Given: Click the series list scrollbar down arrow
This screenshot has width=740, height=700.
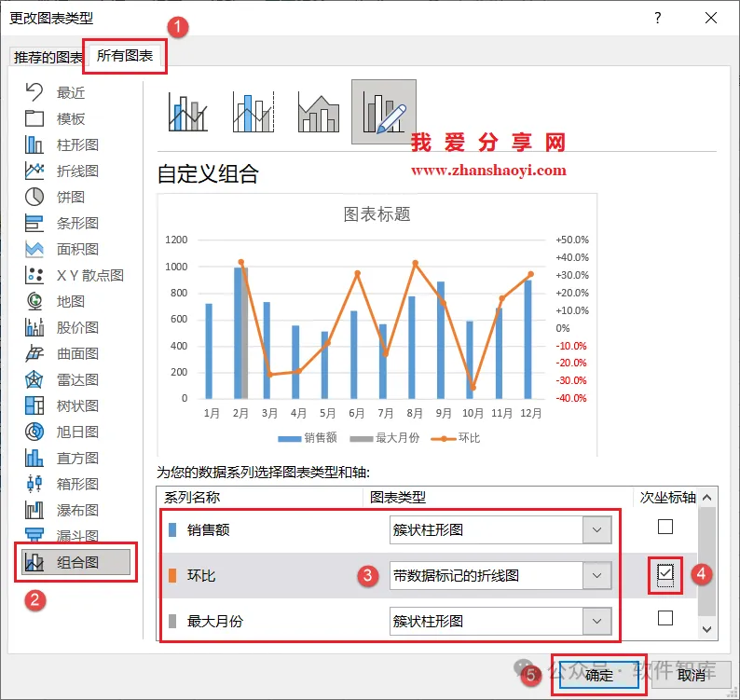Looking at the screenshot, I should [707, 629].
